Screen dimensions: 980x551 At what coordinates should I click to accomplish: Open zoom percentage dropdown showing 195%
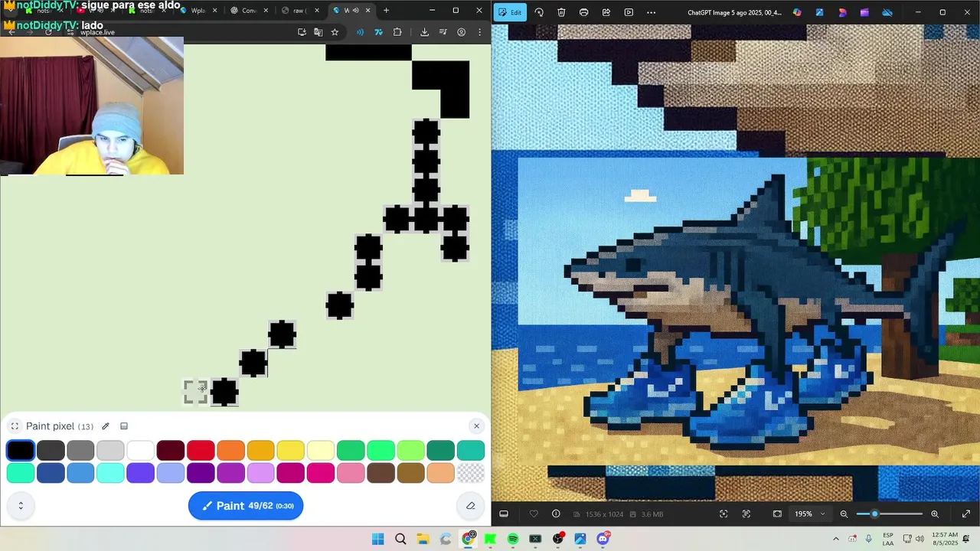pyautogui.click(x=809, y=514)
